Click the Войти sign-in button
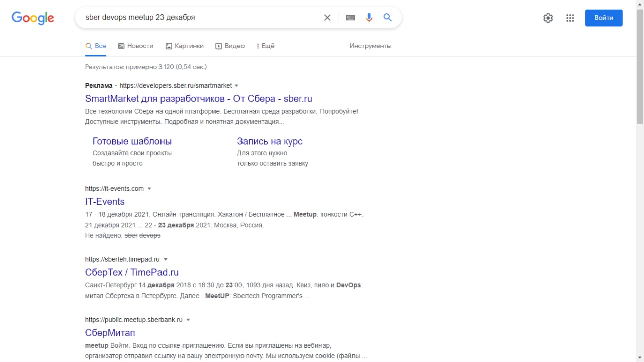The width and height of the screenshot is (644, 362). coord(604,18)
